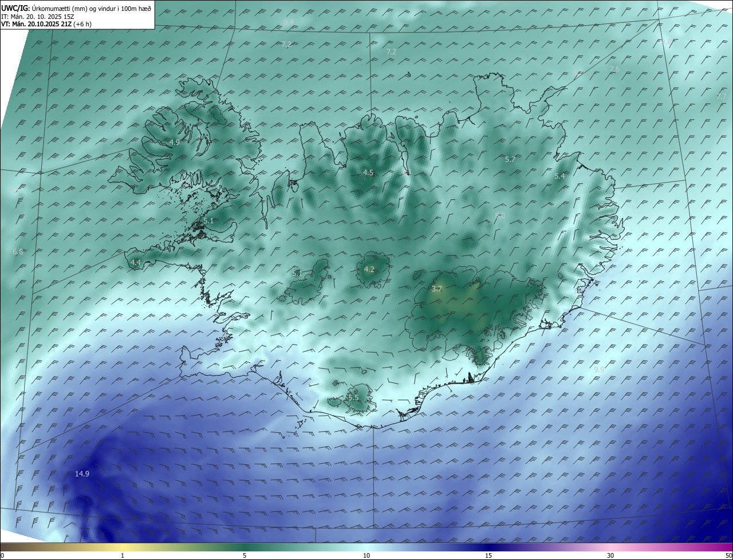The height and width of the screenshot is (560, 733).
Task: Click the 9.9 value southeast of Iceland
Action: pos(599,369)
